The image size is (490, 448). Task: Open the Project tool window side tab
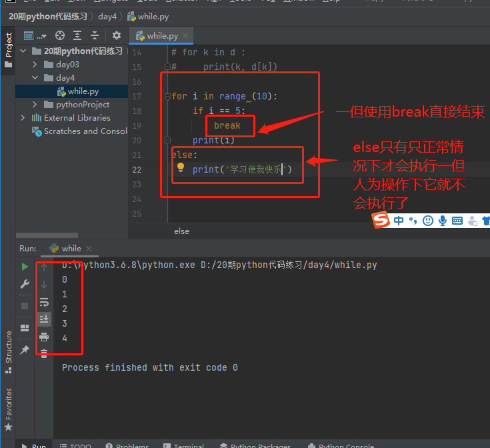coord(8,50)
